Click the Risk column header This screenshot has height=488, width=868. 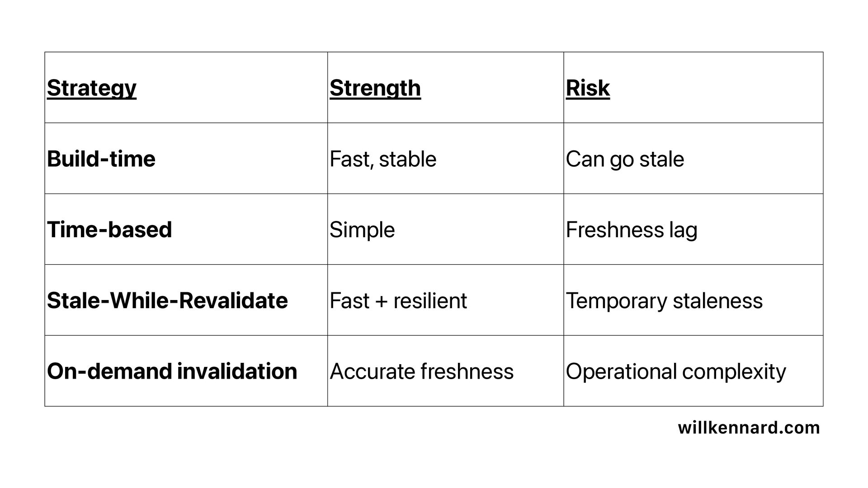point(693,88)
